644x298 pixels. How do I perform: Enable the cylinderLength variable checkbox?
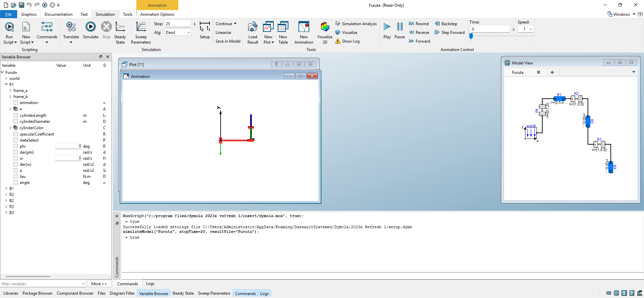tap(16, 115)
